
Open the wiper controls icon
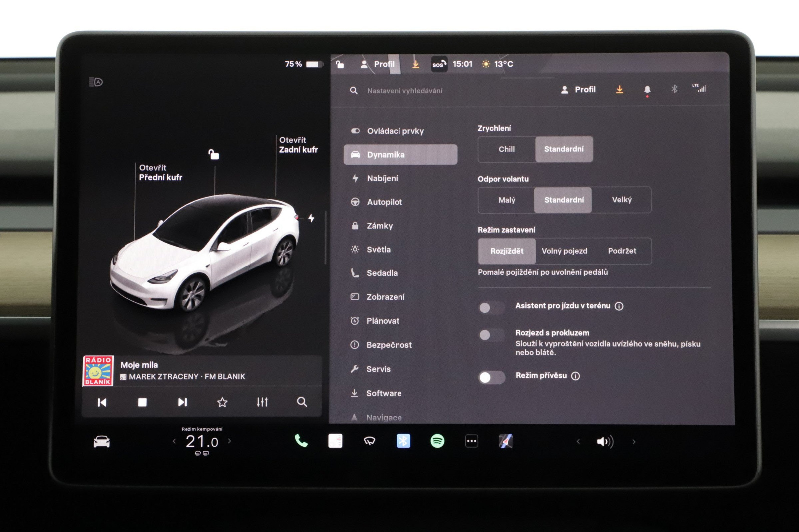pos(369,441)
